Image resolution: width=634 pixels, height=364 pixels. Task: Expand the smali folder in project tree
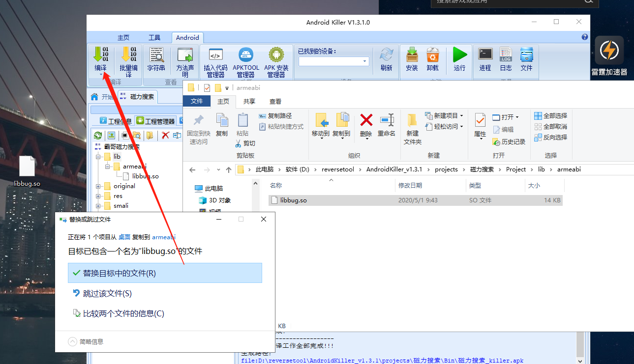[98, 206]
